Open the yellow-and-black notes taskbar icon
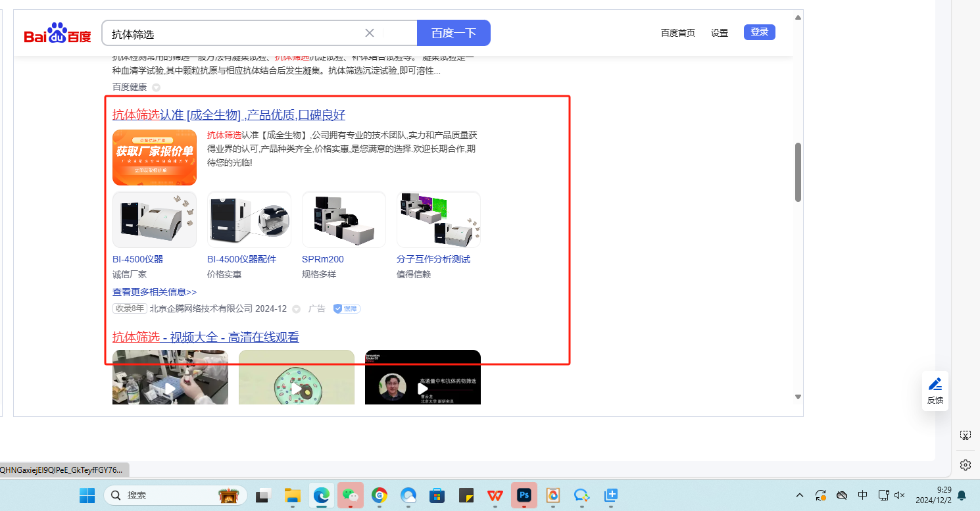 click(466, 495)
